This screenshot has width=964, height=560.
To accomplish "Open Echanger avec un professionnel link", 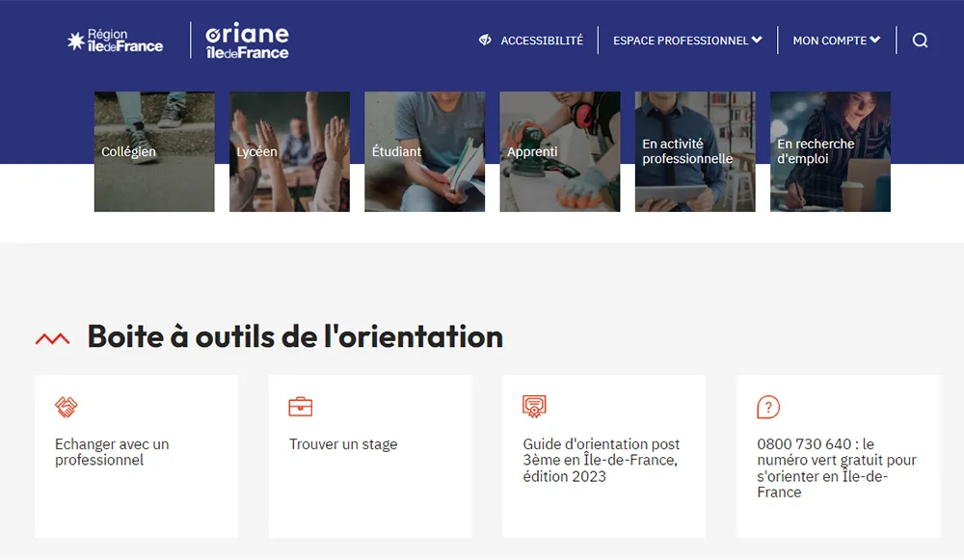I will 112,452.
